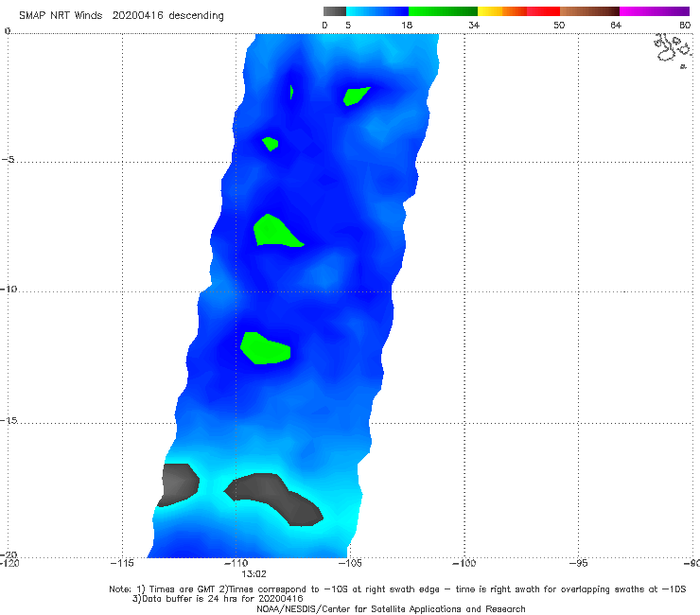Click the Galapagos island outline in the corner

click(673, 49)
